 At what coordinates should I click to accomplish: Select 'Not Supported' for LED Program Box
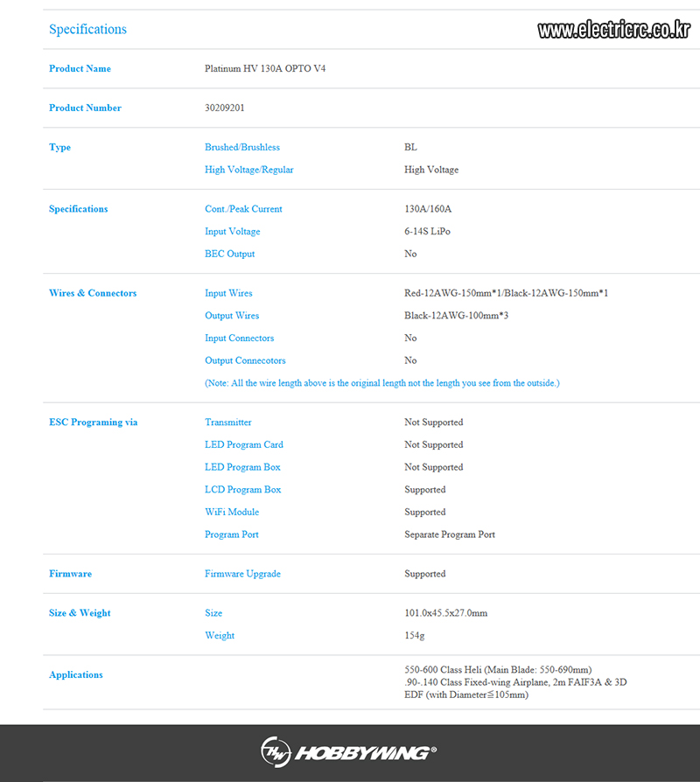pyautogui.click(x=434, y=467)
